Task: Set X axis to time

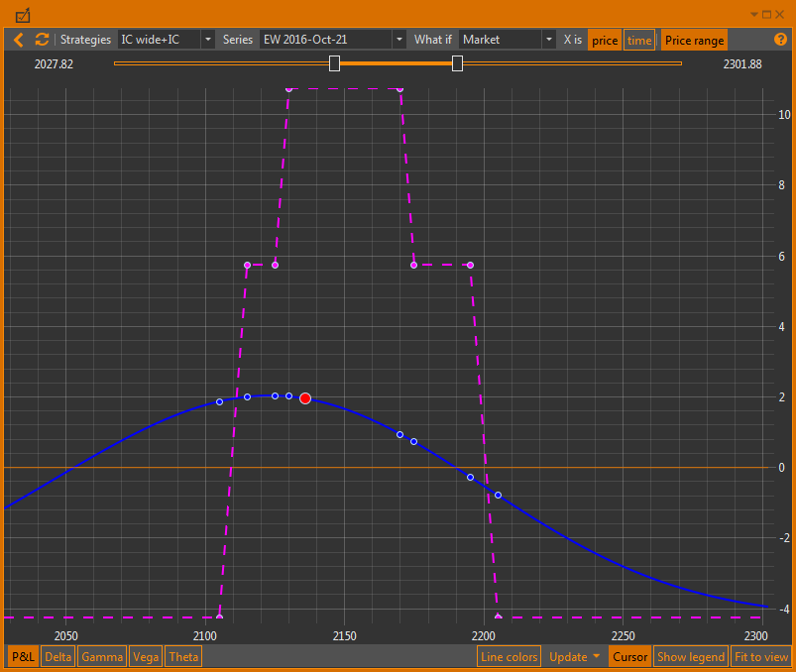Action: click(x=639, y=40)
